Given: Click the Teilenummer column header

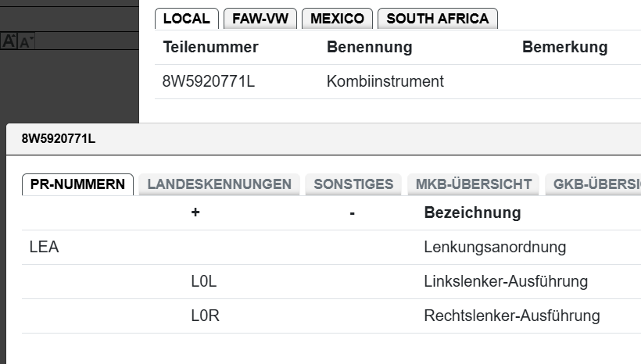Looking at the screenshot, I should 210,48.
